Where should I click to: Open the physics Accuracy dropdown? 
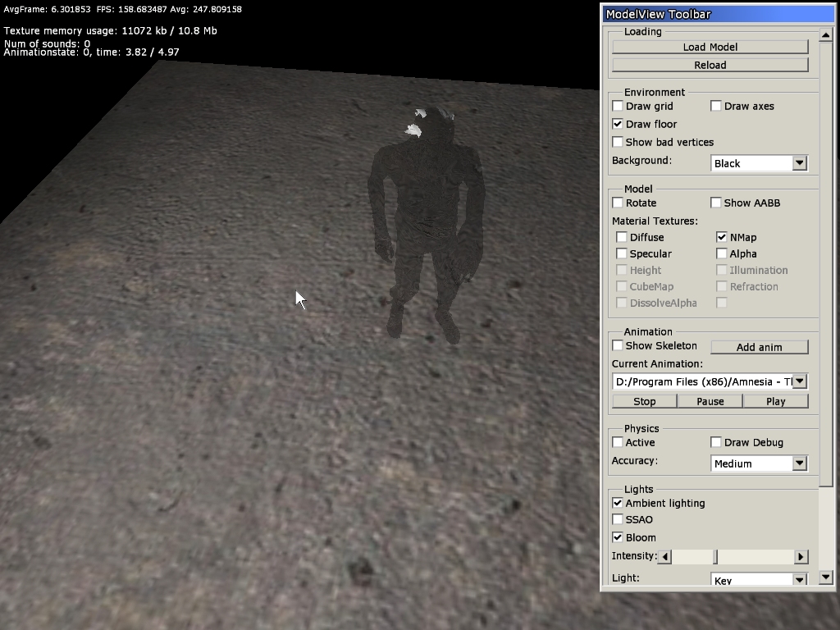[799, 463]
